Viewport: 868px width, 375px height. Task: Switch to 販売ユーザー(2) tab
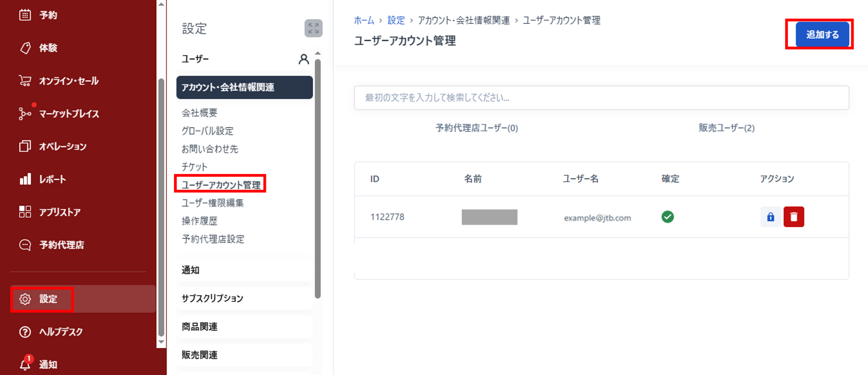726,128
